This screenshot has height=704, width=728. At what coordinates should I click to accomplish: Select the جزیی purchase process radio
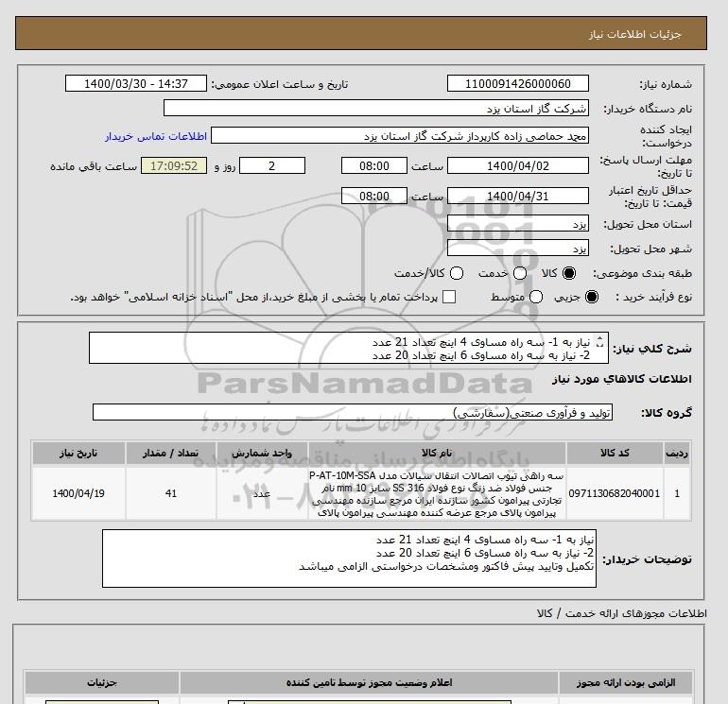pyautogui.click(x=592, y=297)
